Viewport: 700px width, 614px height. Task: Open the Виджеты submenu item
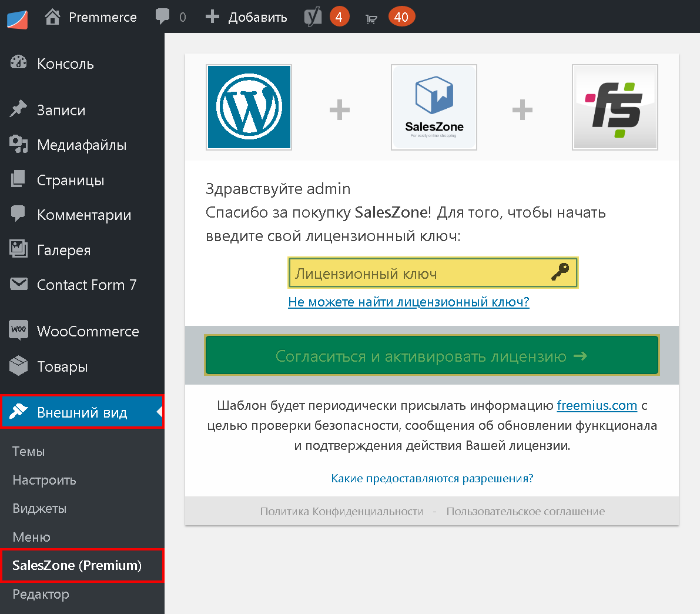(x=39, y=509)
